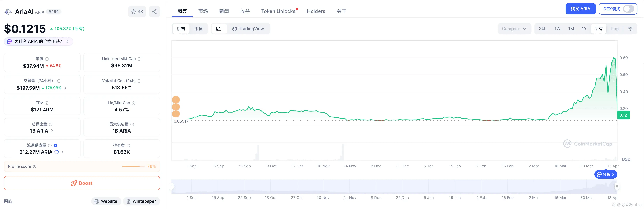Viewport: 644px width, 209px height.
Task: Expand circulating supply 312.27M ARIA chevron
Action: pos(63,152)
